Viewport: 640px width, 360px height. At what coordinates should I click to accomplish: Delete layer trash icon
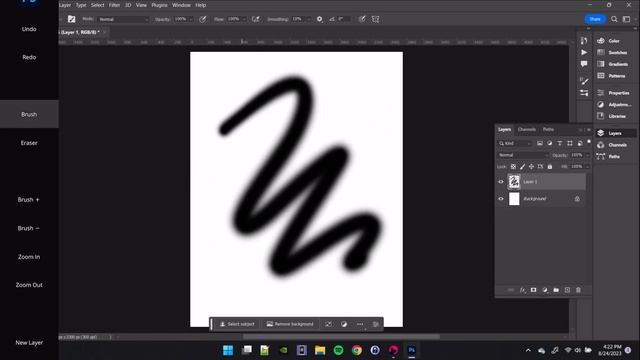578,290
